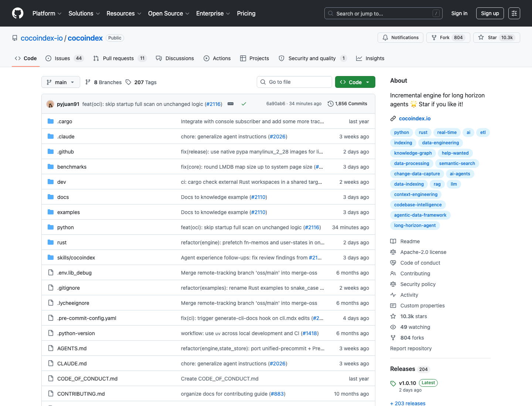Image resolution: width=532 pixels, height=406 pixels.
Task: Open pull request #2110 in docs row
Action: (x=258, y=197)
